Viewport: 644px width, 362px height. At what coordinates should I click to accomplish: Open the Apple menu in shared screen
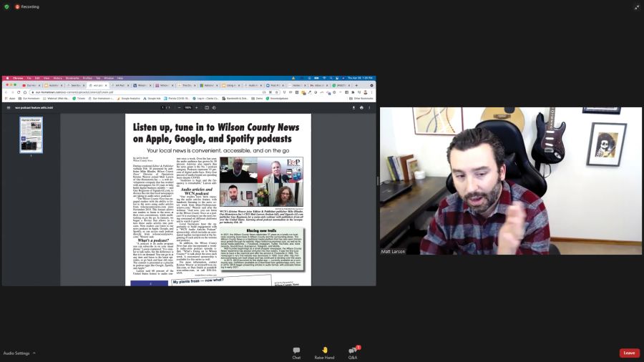point(7,78)
